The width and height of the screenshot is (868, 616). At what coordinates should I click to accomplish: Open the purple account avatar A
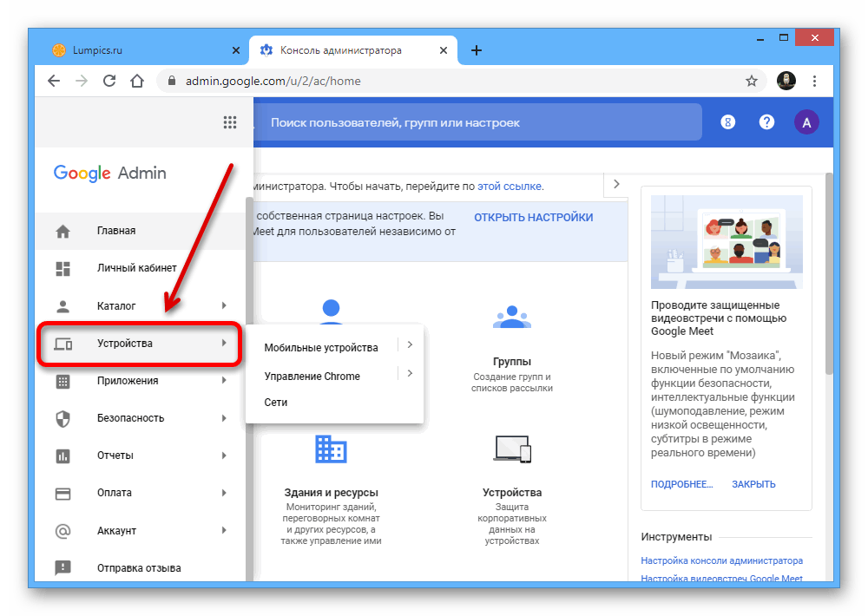(806, 122)
